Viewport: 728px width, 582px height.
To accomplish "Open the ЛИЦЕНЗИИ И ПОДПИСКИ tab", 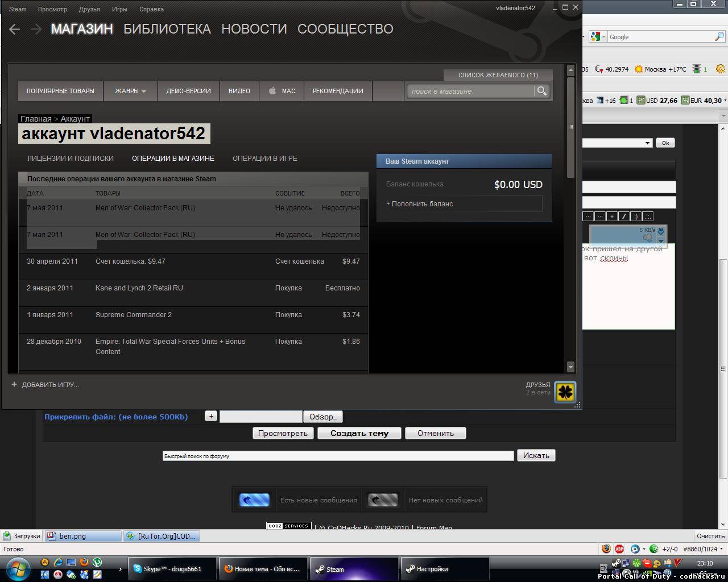I will [71, 159].
